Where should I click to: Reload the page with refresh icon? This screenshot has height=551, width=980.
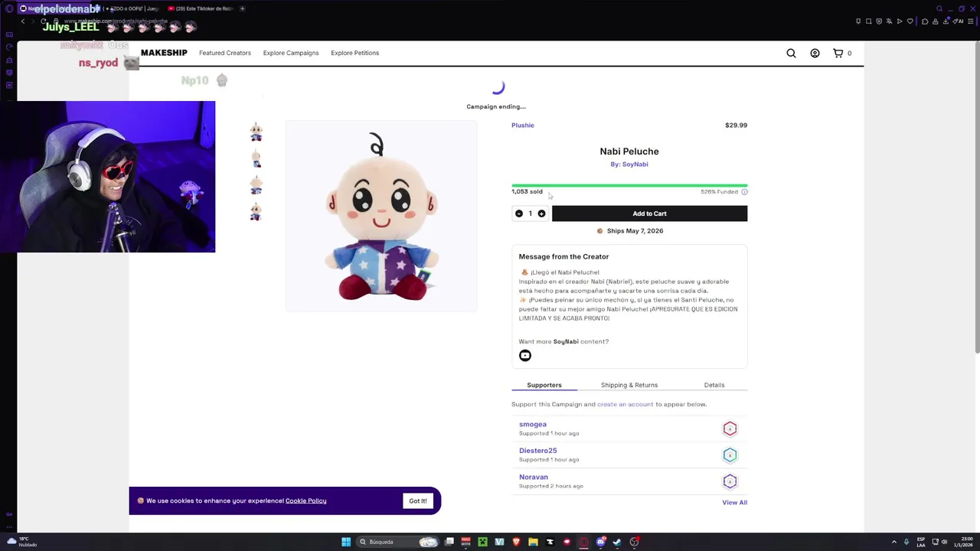pyautogui.click(x=44, y=21)
